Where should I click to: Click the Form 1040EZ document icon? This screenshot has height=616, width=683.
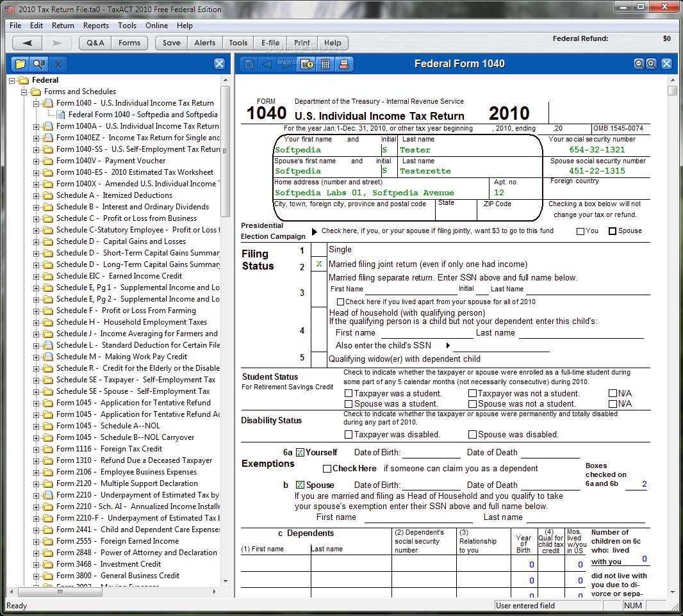click(48, 138)
